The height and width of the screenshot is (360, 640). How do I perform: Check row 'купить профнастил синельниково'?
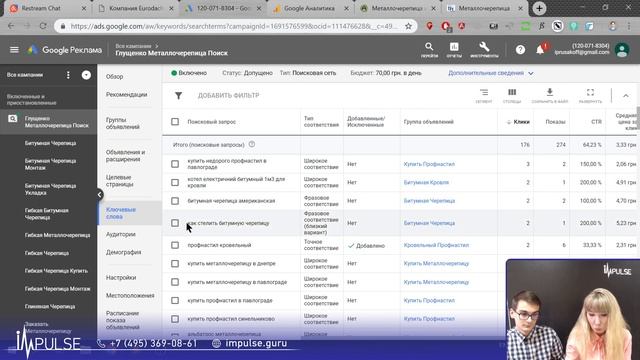click(x=175, y=319)
